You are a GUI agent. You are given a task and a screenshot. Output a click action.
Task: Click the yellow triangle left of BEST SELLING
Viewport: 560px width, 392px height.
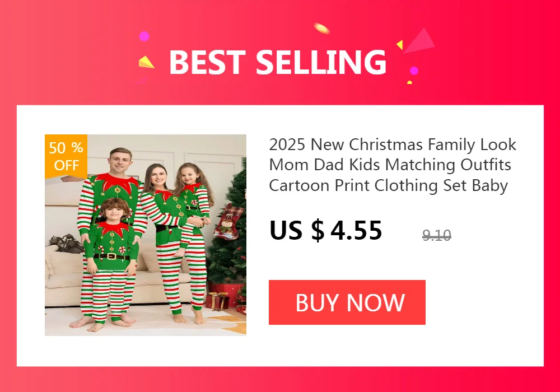tap(146, 62)
